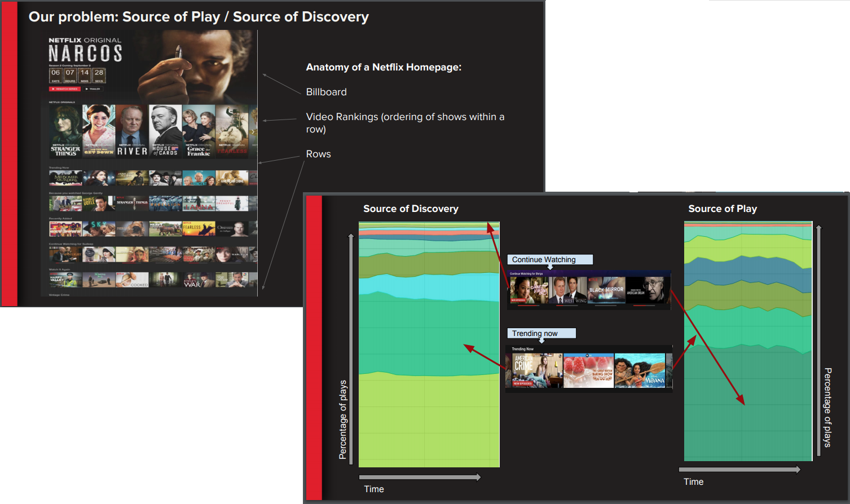Click the 'Video Rankings' description text
Viewport: 850px width, 504px height.
tap(405, 123)
